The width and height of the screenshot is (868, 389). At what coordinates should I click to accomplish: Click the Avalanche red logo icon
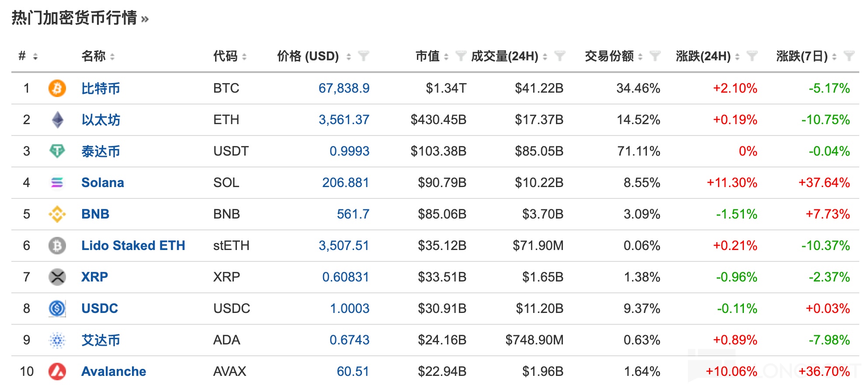point(57,372)
